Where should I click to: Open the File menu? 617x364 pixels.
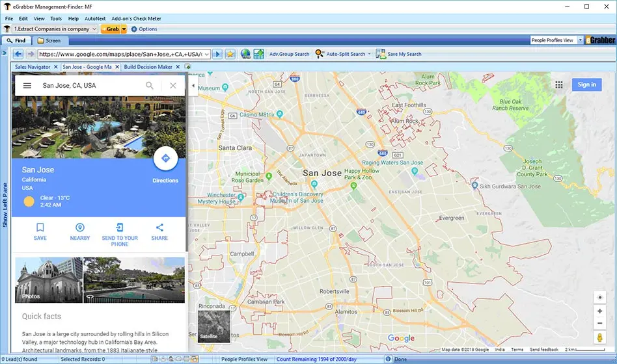(9, 18)
